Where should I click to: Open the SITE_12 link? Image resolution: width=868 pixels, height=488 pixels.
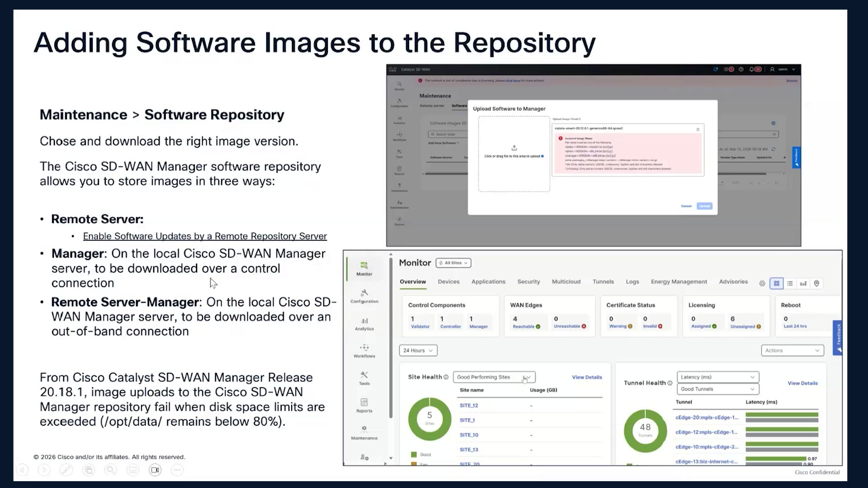coord(469,405)
